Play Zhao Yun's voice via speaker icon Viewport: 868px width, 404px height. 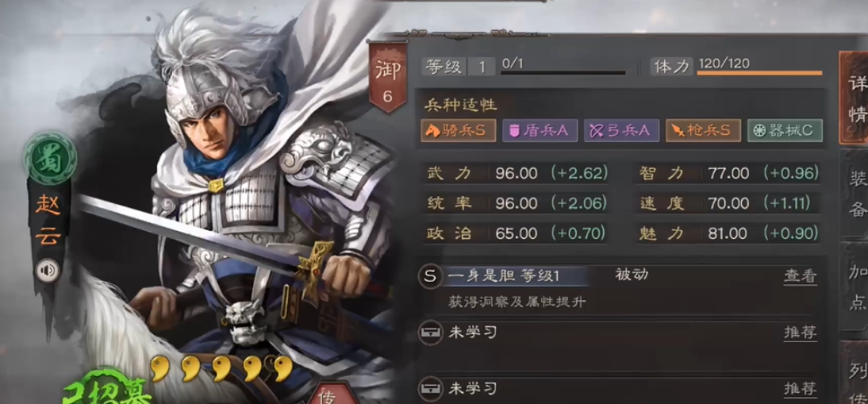[48, 271]
